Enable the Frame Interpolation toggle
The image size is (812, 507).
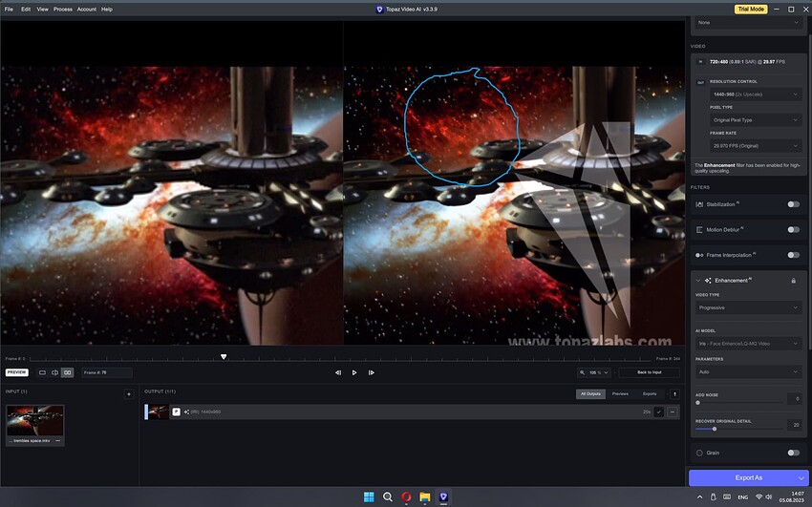click(793, 255)
